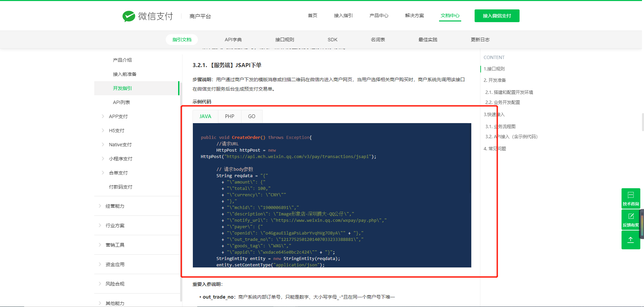Screen dimensions: 644x307
Task: Switch to the 接口规则 tab
Action: tap(285, 40)
